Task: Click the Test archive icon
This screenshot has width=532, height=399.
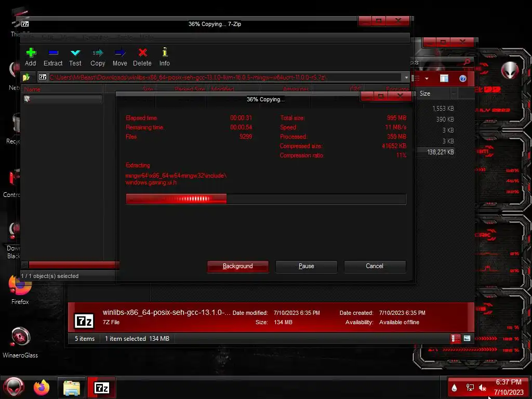Action: (x=75, y=52)
